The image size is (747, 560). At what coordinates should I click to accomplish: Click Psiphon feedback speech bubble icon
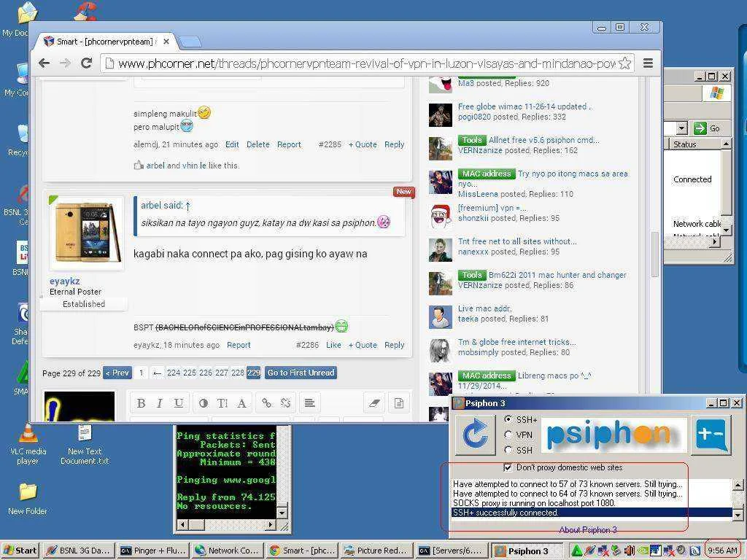(711, 435)
